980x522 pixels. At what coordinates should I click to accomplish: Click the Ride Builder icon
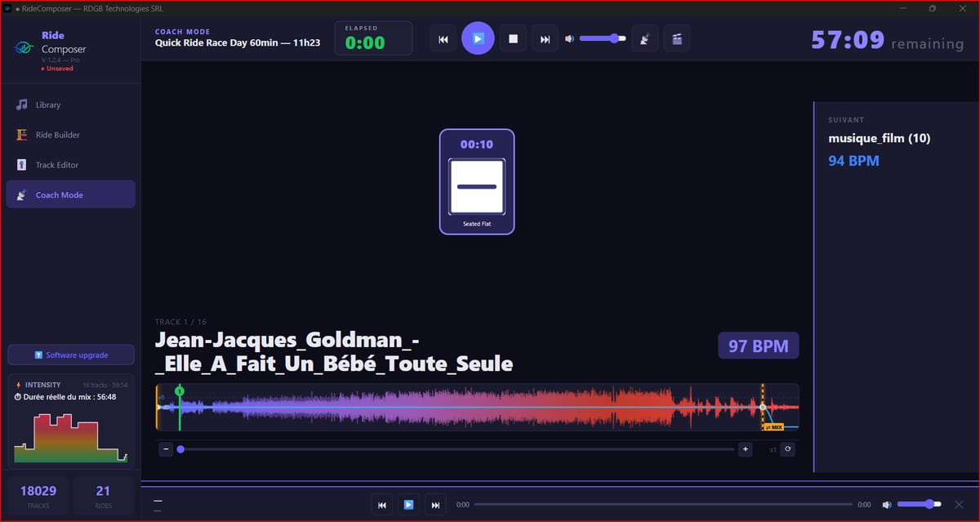point(22,135)
